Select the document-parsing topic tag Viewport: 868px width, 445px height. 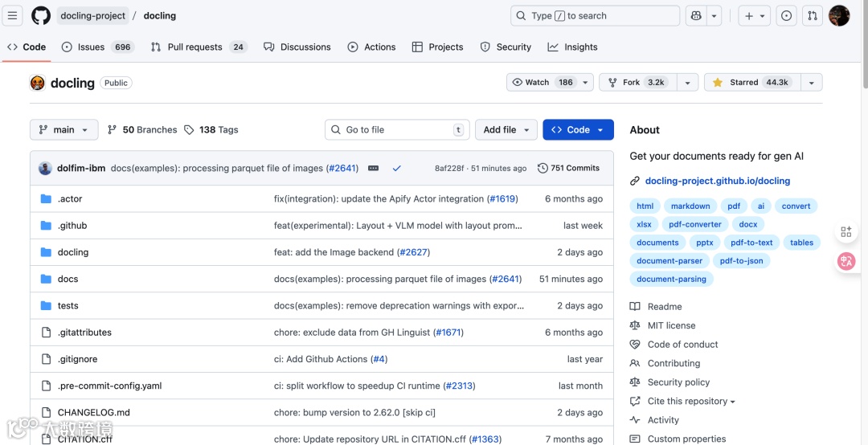671,279
